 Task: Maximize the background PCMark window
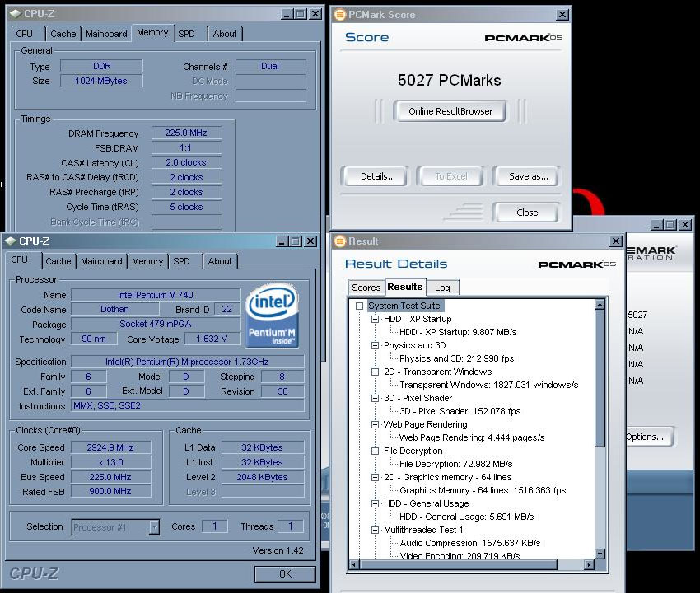[670, 225]
